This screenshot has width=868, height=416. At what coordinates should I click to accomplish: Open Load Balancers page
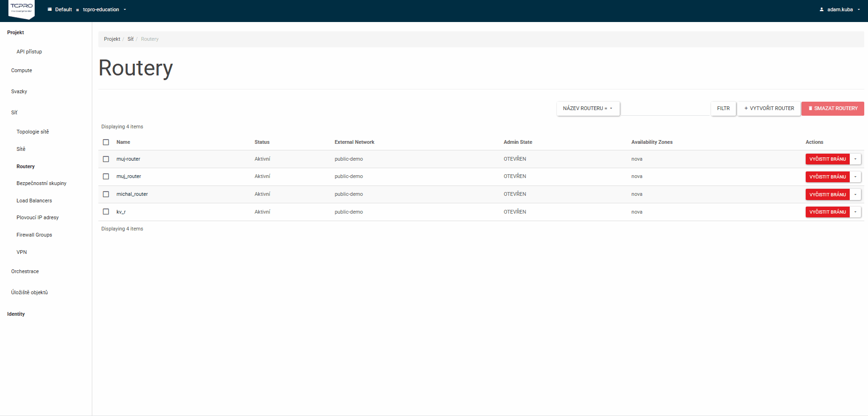tap(34, 201)
